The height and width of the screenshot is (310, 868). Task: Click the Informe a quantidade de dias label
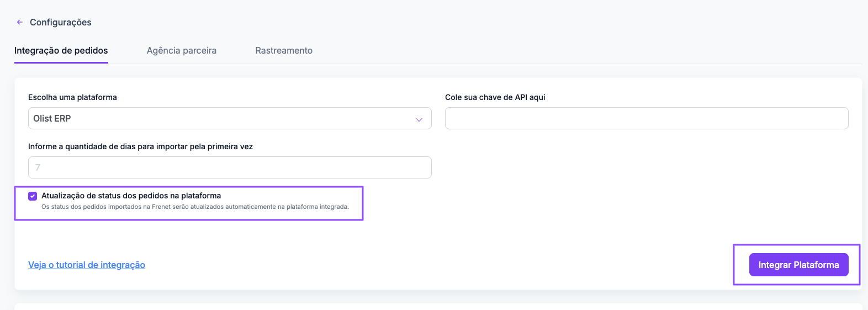coord(141,146)
